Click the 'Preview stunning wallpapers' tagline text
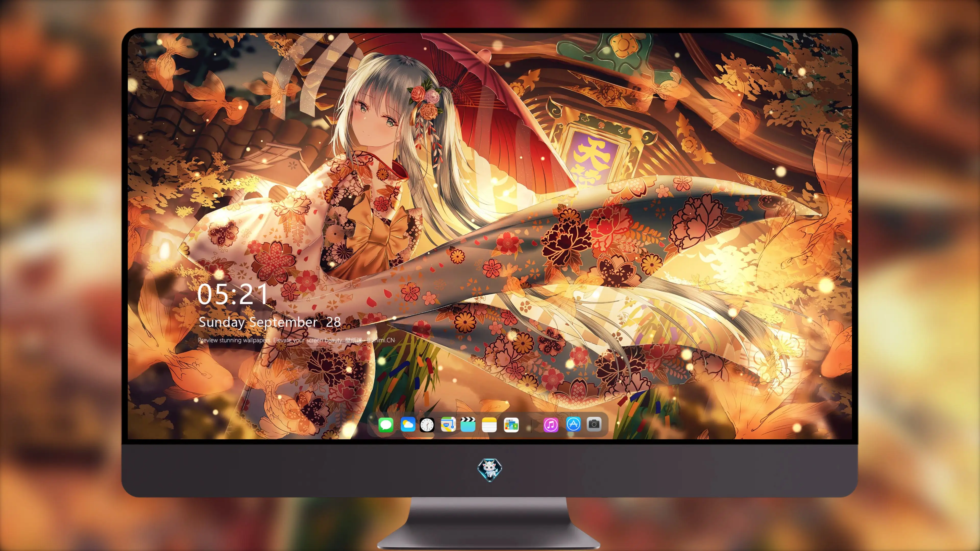The width and height of the screenshot is (980, 551). (x=297, y=340)
